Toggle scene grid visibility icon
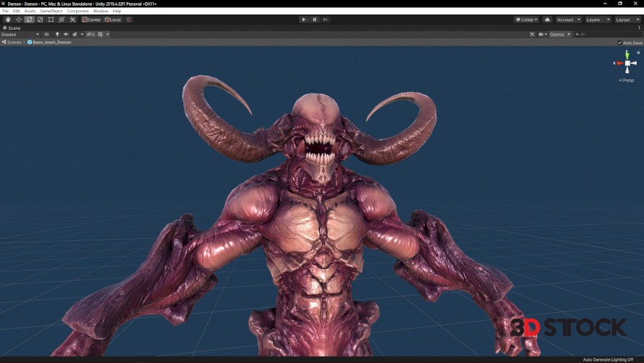 tap(101, 35)
